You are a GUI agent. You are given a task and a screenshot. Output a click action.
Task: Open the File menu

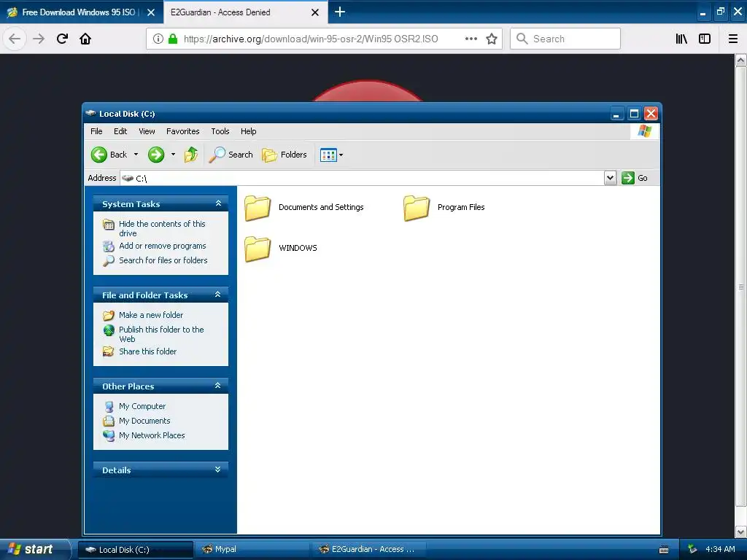(96, 131)
